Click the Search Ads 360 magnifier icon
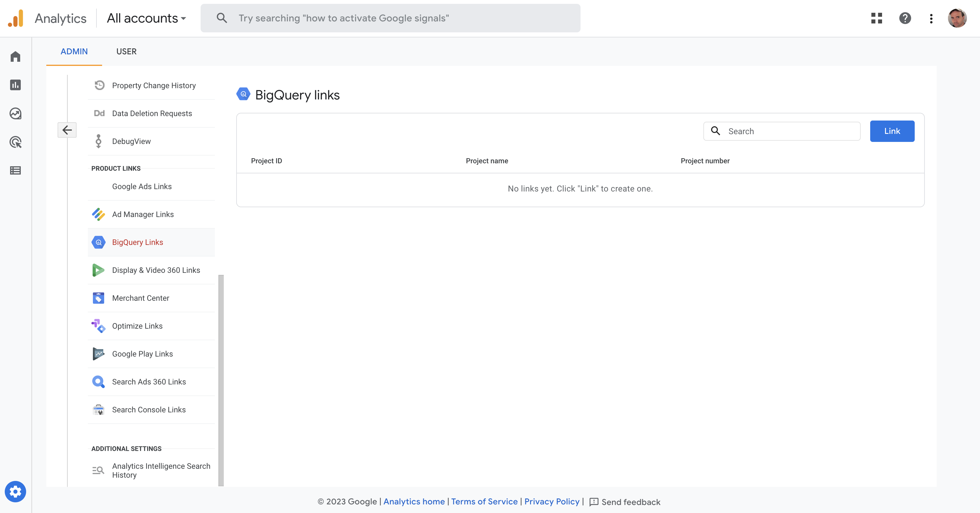Screen dimensions: 980x513 pos(99,382)
